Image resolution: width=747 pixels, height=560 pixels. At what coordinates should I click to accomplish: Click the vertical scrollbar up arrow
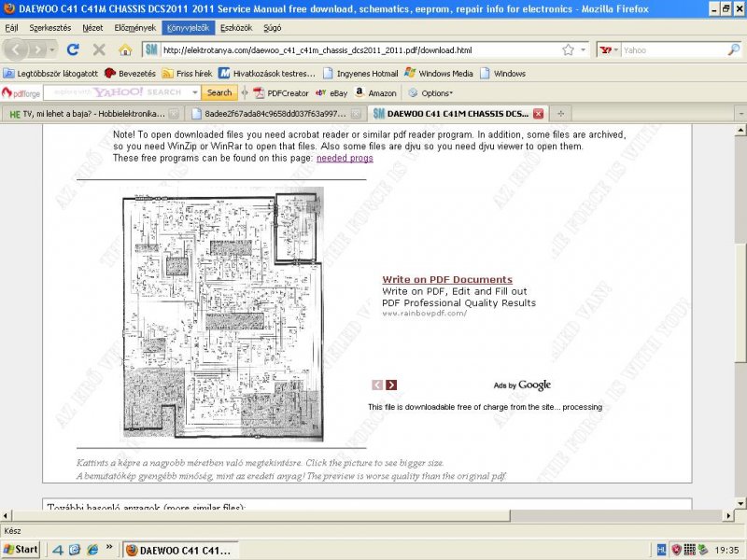click(740, 130)
